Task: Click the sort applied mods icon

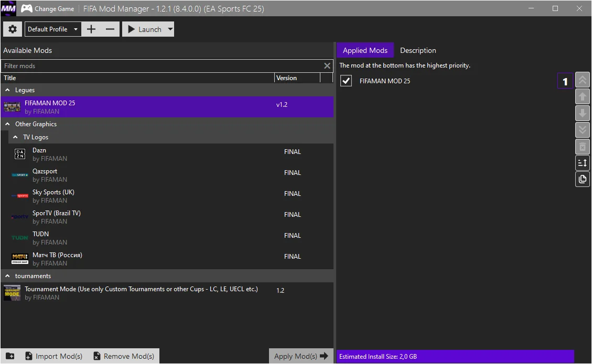Action: [x=582, y=163]
